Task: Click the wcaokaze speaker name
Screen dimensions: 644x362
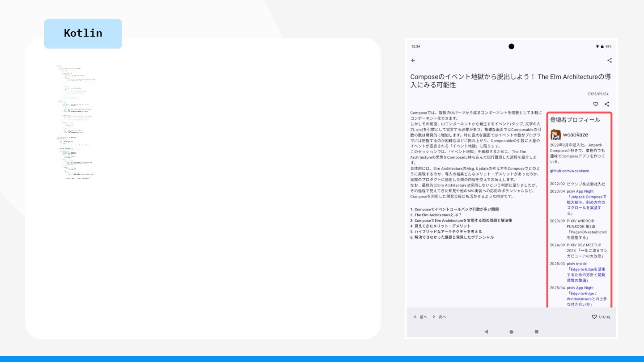Action: point(576,135)
